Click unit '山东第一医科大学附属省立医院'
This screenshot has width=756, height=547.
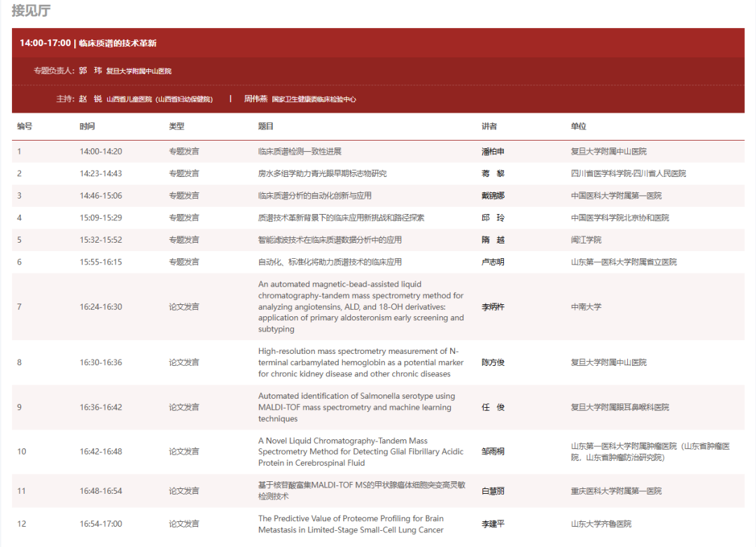tap(624, 262)
